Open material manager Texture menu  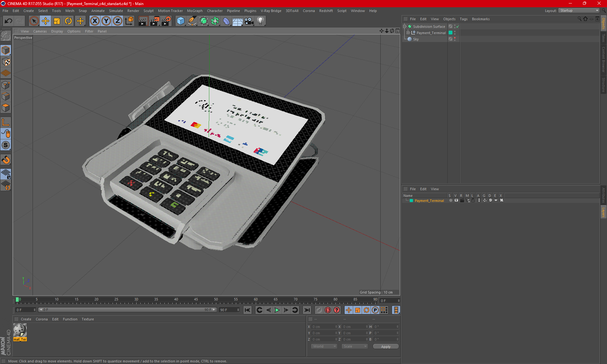point(88,319)
